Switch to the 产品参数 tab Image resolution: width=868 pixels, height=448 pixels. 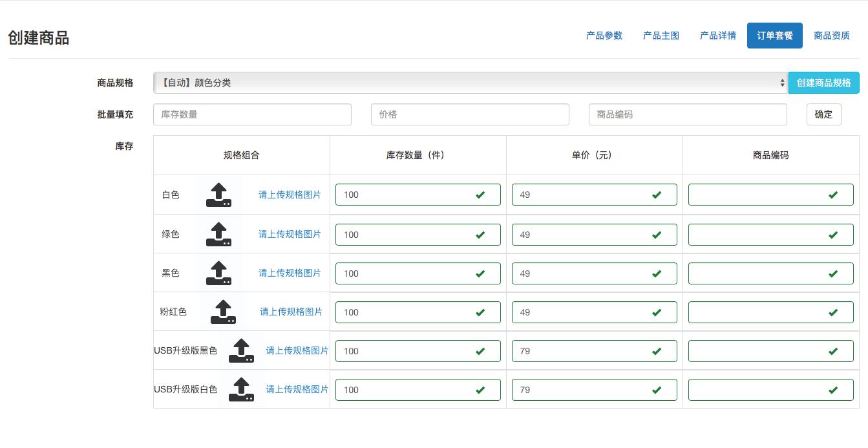pyautogui.click(x=604, y=36)
